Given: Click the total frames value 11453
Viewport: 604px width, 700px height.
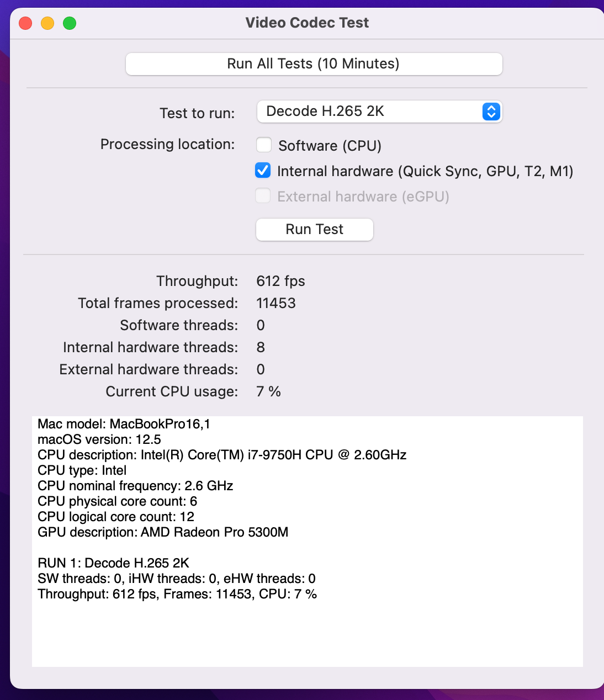Looking at the screenshot, I should pos(276,303).
